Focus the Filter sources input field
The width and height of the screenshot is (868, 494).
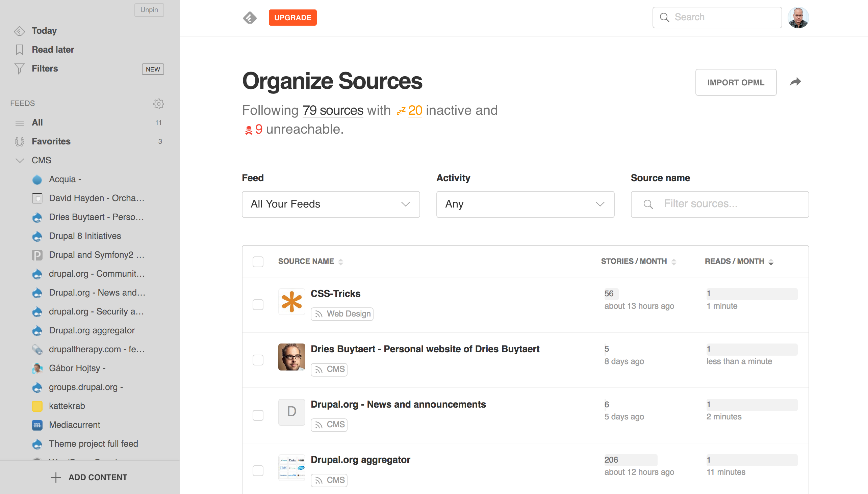tap(720, 204)
